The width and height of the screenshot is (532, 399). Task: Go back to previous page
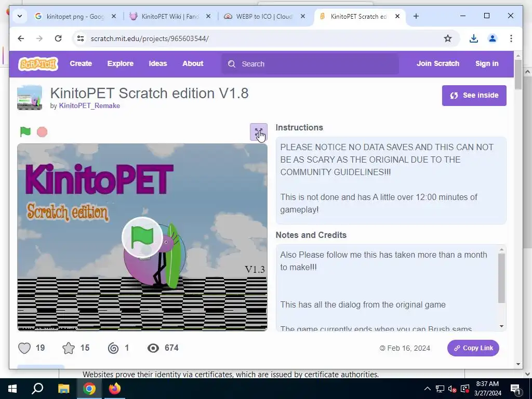pos(21,38)
